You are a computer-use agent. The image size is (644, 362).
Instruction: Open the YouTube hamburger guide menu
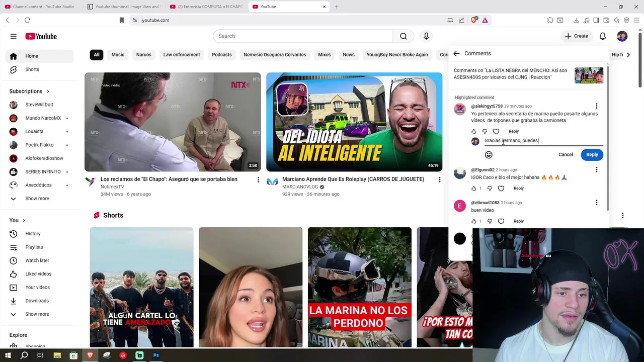click(x=14, y=36)
